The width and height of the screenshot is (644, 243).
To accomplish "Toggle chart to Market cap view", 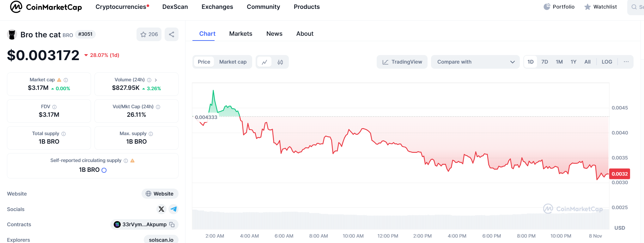I will (x=233, y=62).
